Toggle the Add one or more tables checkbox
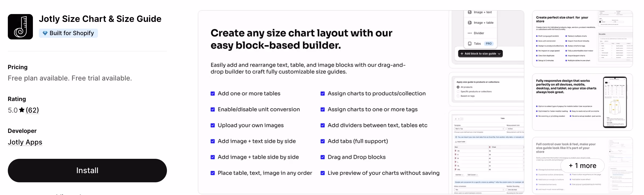Image resolution: width=644 pixels, height=195 pixels. (x=213, y=93)
